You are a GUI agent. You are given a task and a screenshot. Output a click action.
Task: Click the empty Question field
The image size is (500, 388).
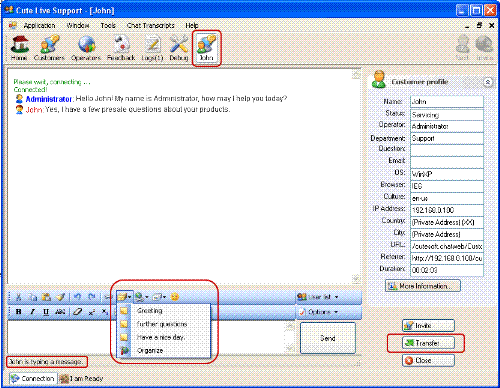pos(447,150)
